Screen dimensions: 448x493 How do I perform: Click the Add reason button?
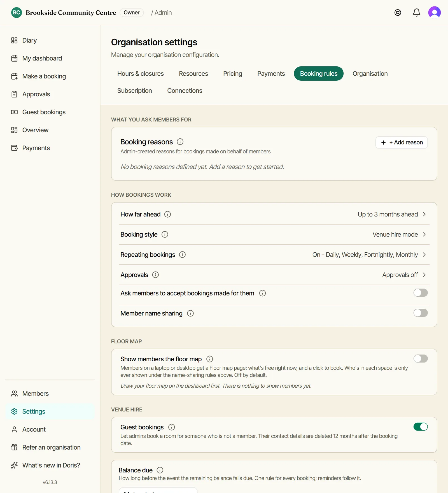[x=402, y=143]
